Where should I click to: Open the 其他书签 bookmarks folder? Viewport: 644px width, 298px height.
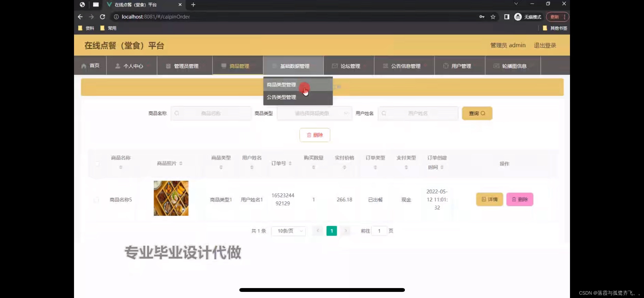pos(555,28)
